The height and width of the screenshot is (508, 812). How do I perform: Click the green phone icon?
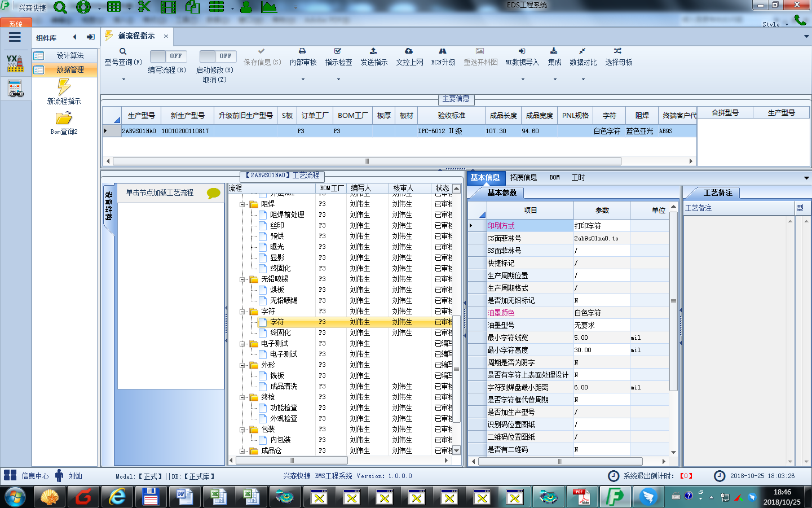coord(800,20)
